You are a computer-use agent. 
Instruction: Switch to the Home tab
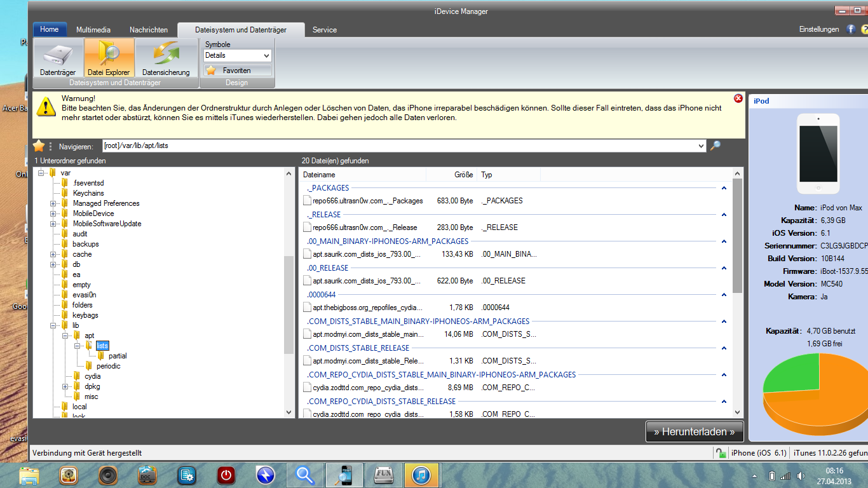point(50,29)
